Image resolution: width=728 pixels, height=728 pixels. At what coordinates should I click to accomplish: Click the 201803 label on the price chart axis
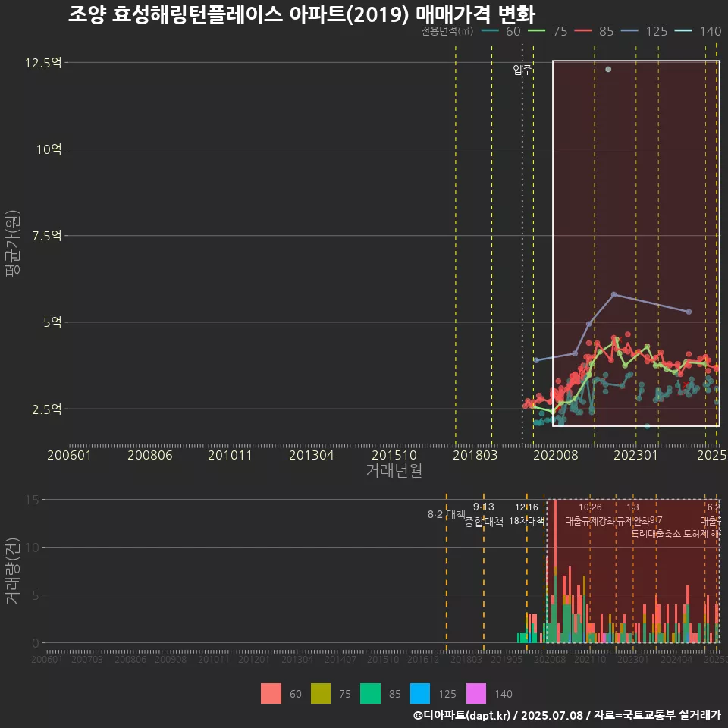click(475, 455)
